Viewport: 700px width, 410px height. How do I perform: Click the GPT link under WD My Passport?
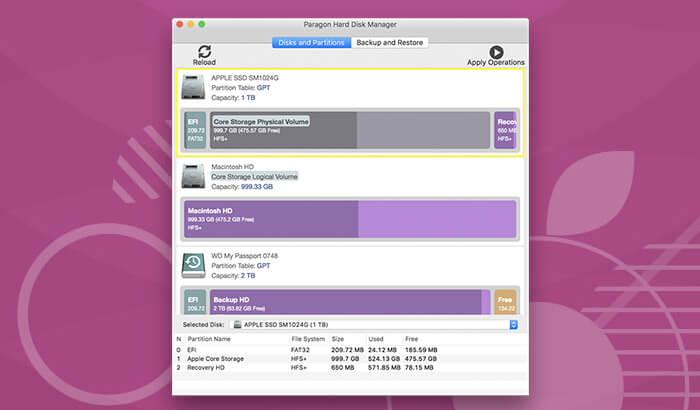[x=263, y=266]
